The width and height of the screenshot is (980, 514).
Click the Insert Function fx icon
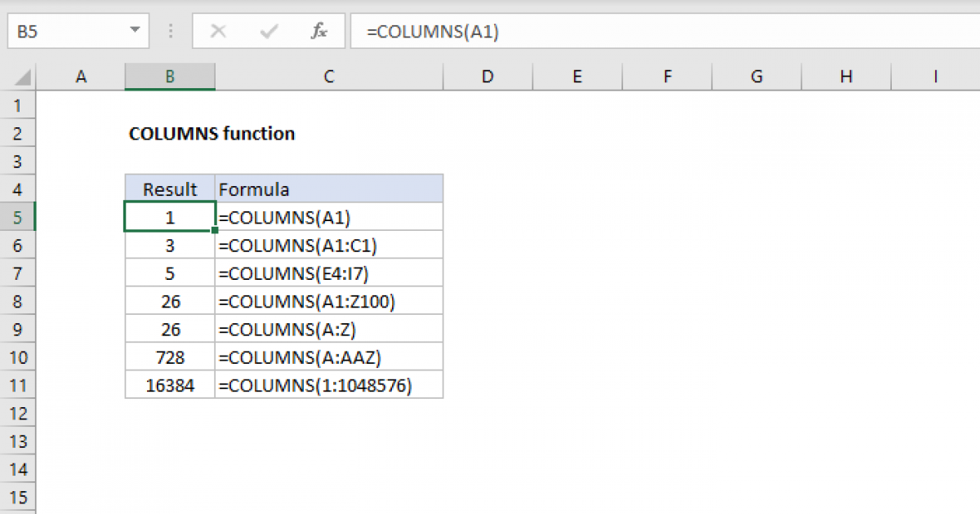(x=318, y=32)
